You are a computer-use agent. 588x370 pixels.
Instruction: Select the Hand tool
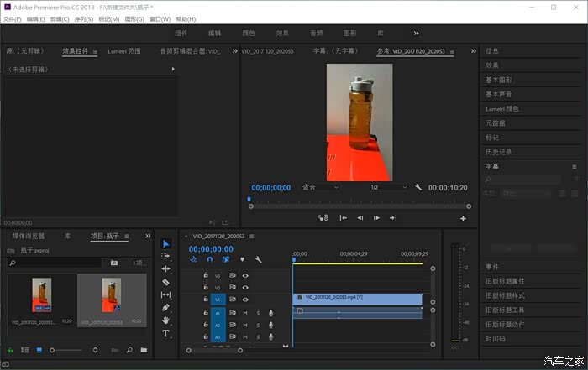coord(165,320)
